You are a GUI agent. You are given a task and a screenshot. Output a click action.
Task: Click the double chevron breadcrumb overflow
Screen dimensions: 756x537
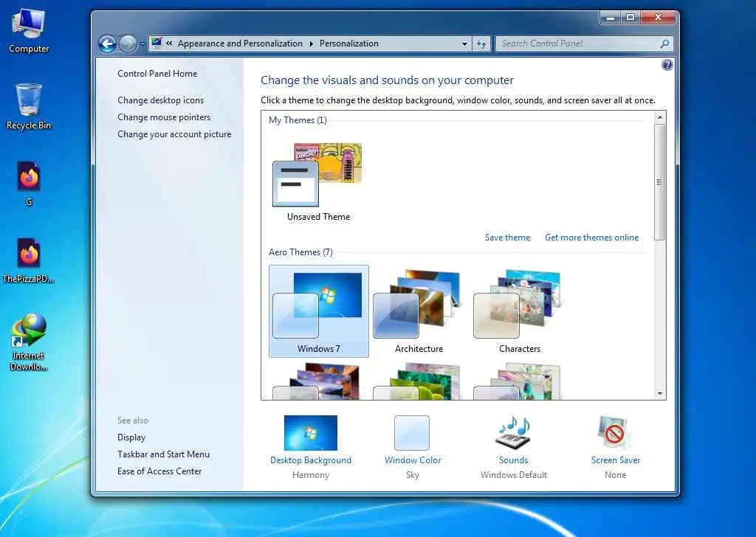click(169, 43)
